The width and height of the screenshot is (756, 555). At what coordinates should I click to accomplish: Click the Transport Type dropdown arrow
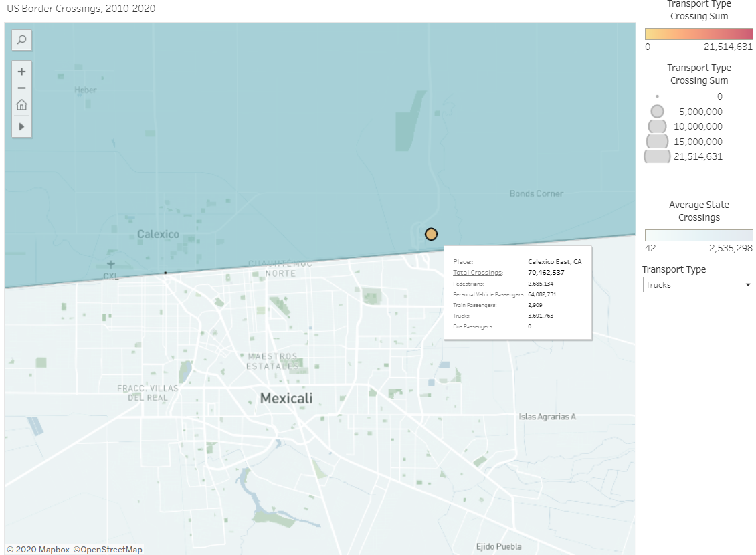[x=749, y=284]
